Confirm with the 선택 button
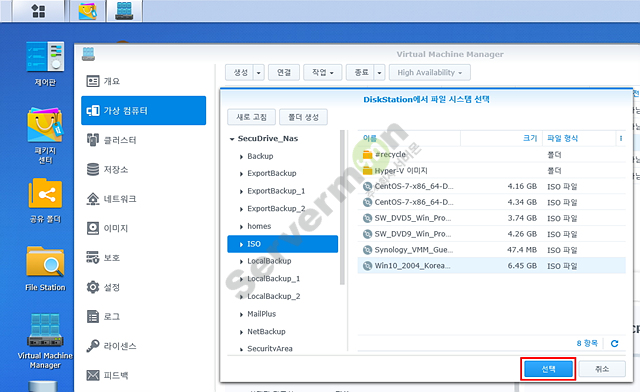Viewport: 640px width, 392px height. coord(548,369)
